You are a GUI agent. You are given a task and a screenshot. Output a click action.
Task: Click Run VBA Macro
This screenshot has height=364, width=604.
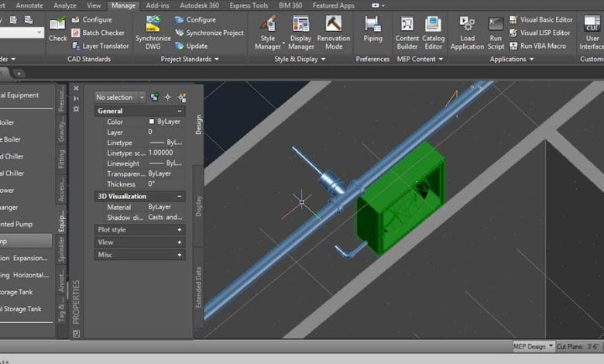pos(537,46)
